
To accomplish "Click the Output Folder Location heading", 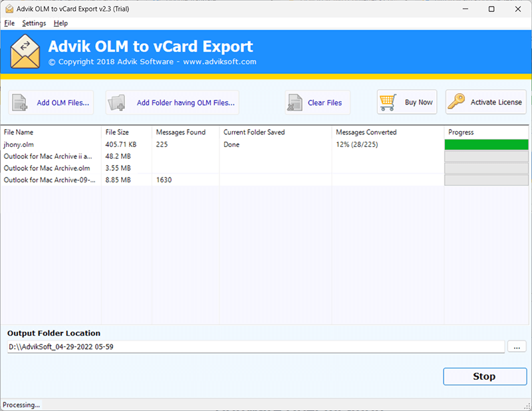I will 54,333.
